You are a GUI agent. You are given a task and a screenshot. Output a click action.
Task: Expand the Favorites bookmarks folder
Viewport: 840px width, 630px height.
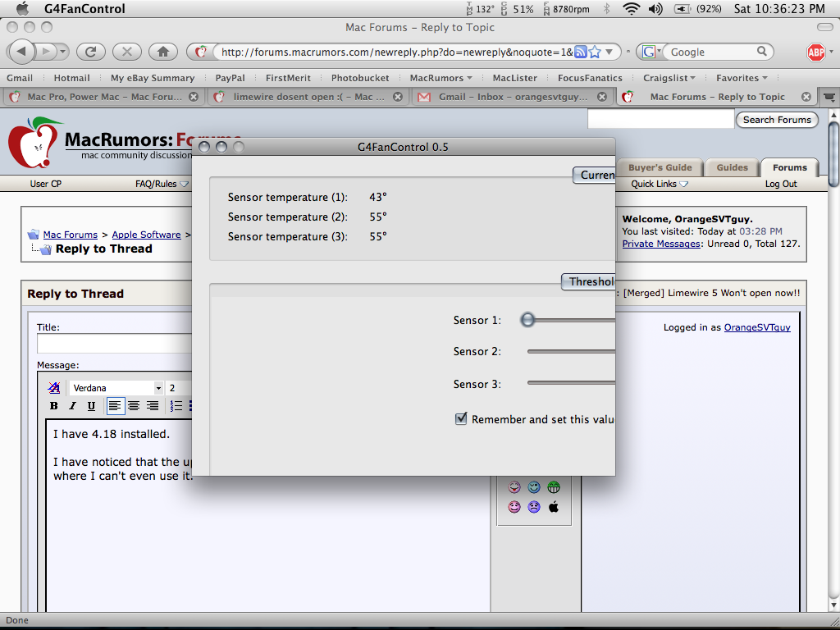pyautogui.click(x=742, y=78)
